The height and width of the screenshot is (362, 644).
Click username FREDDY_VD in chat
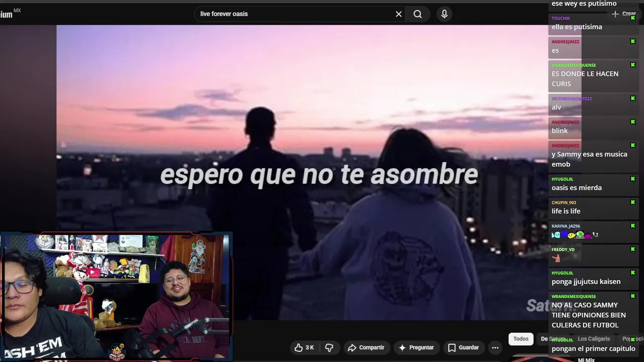coord(563,249)
